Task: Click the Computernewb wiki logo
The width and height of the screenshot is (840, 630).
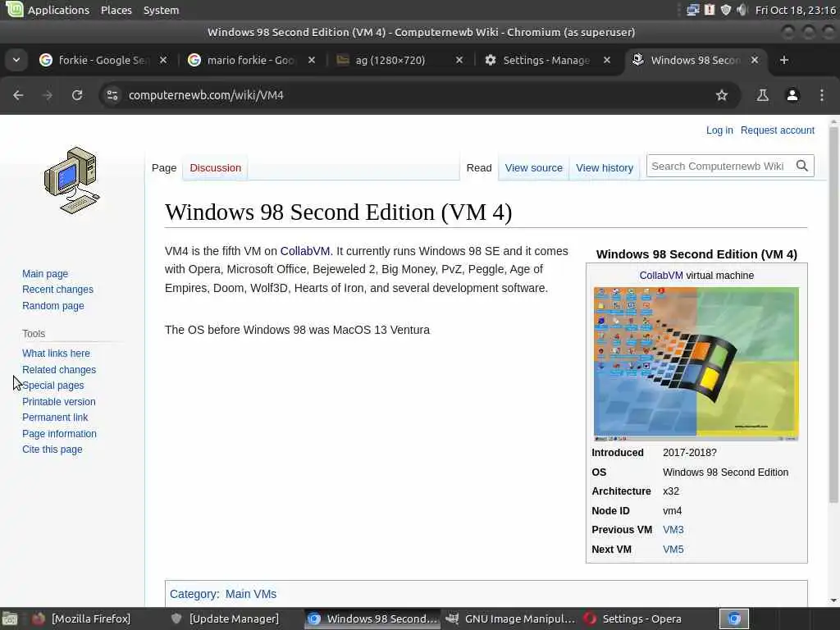Action: click(x=72, y=180)
